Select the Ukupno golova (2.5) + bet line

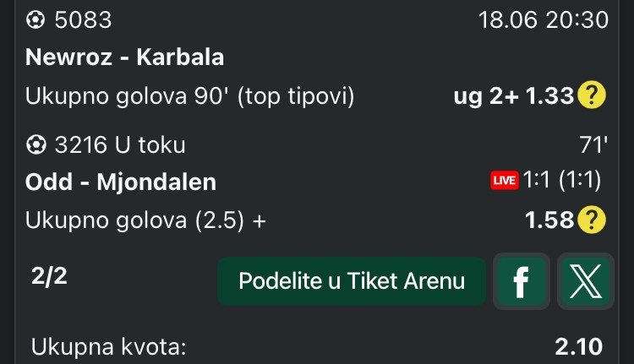click(x=145, y=220)
